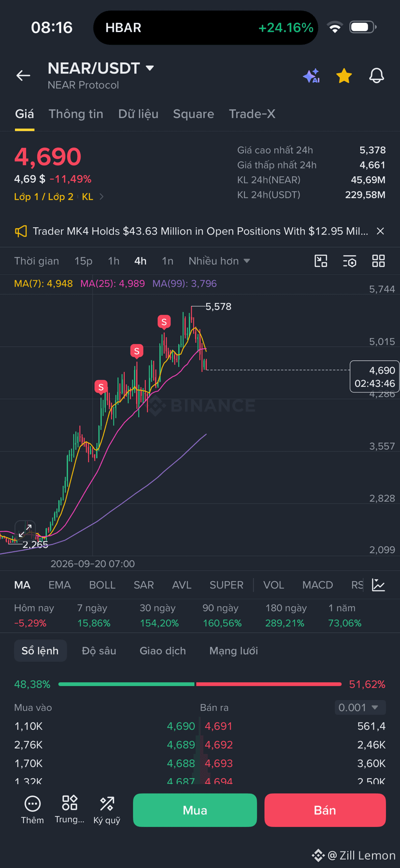The width and height of the screenshot is (400, 868).
Task: Toggle the MACD indicator
Action: pos(317,585)
